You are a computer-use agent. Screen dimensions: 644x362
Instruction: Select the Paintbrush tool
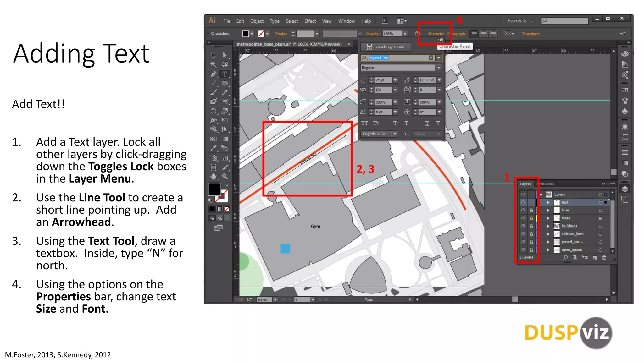[214, 92]
